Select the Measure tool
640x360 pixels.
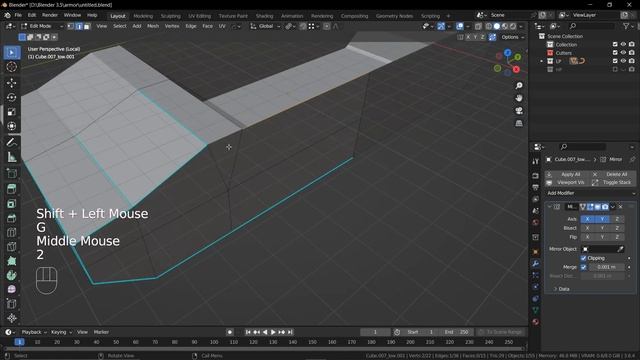tap(12, 157)
